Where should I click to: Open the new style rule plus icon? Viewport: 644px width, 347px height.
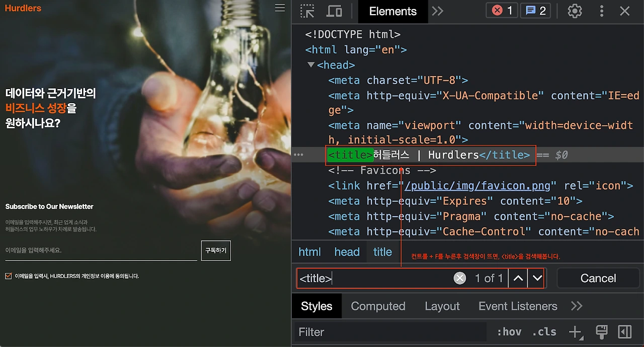(575, 332)
